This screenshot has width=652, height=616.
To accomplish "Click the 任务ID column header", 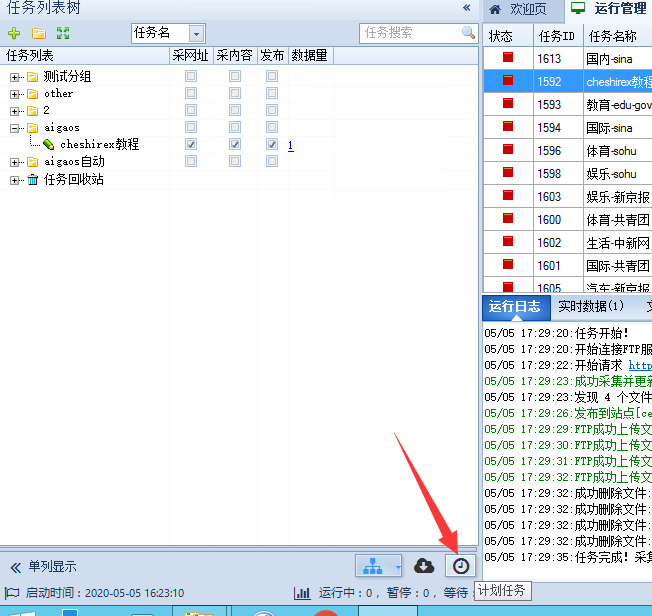I will [x=558, y=36].
